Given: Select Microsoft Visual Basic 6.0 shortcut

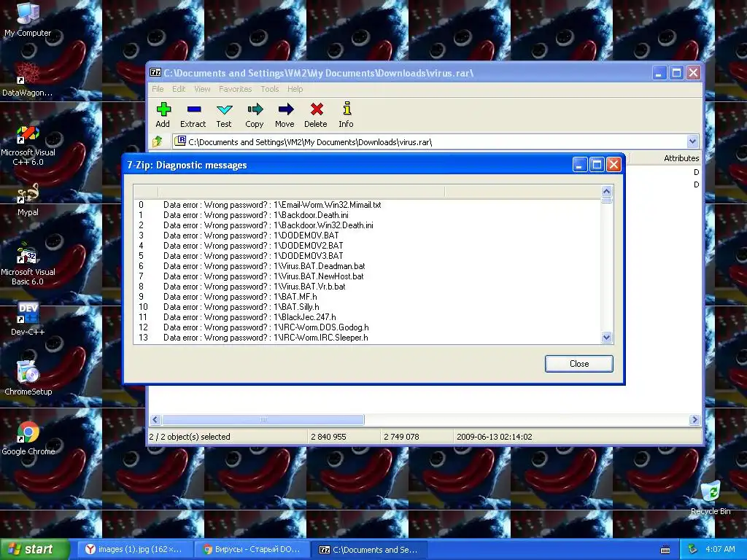Looking at the screenshot, I should click(28, 264).
